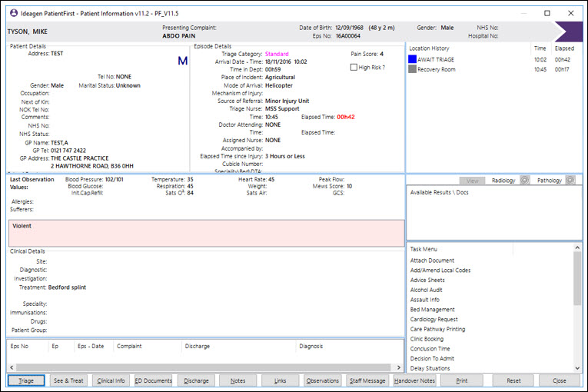Viewport: 588px width, 392px height.
Task: Click the GP Tel number 0121 747 2422
Action: [68, 151]
